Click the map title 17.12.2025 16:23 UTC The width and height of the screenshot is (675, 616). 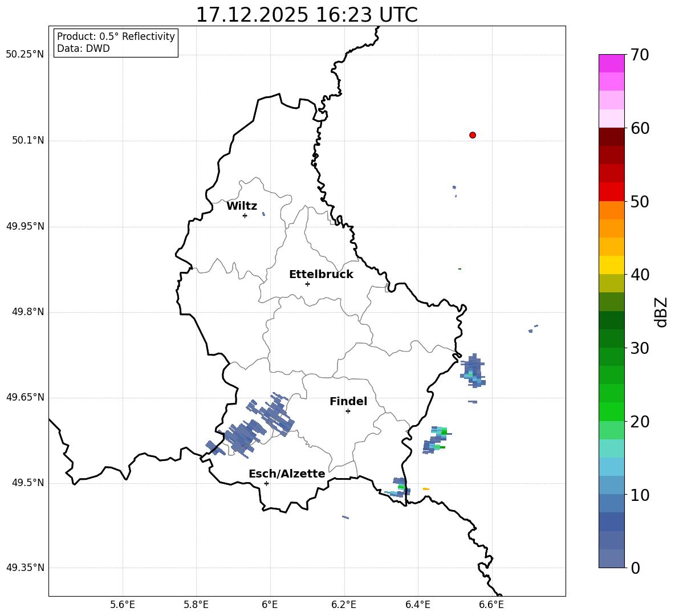point(307,15)
